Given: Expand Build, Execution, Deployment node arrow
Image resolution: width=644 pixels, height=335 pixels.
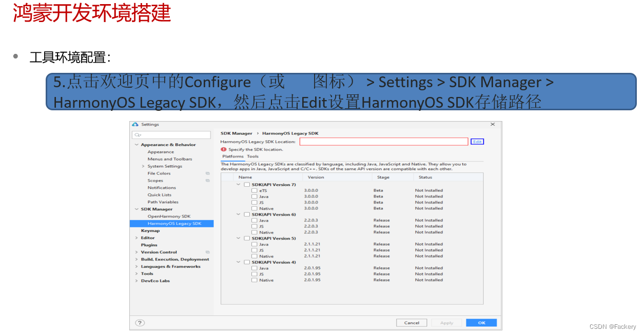Looking at the screenshot, I should coord(136,260).
